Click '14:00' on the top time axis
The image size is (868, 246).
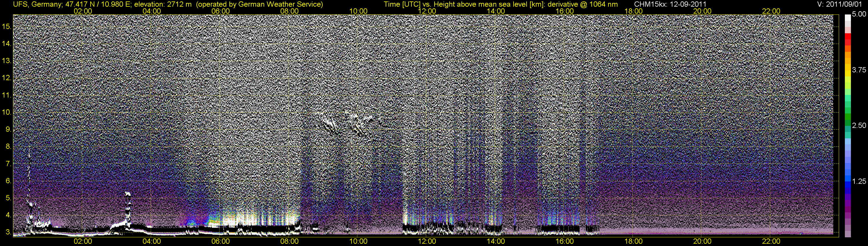(x=496, y=11)
